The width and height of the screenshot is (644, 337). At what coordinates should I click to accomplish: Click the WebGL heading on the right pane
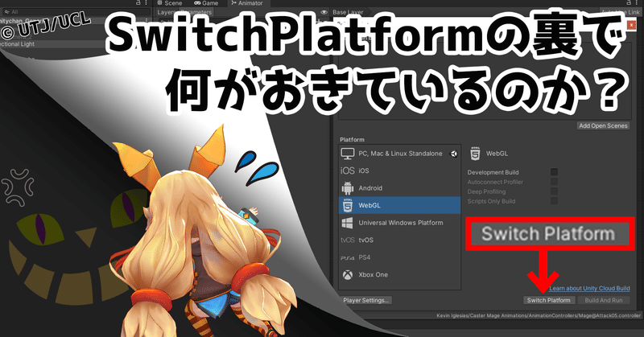point(497,154)
